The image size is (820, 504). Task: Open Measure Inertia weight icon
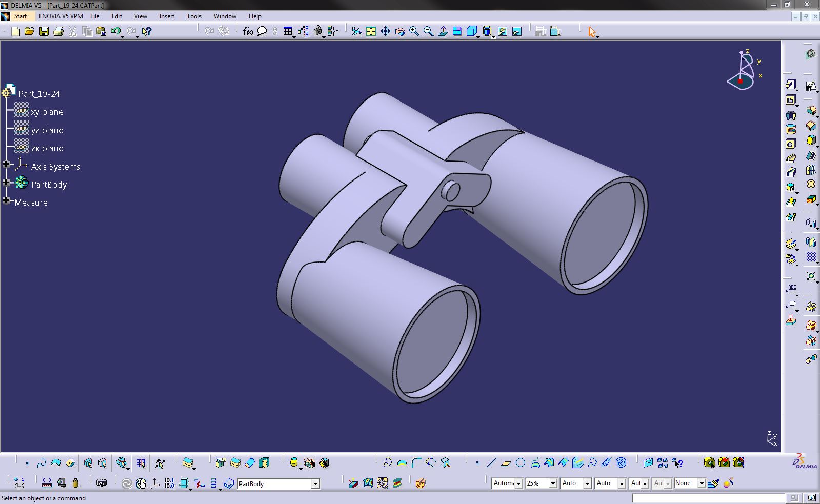(x=76, y=483)
